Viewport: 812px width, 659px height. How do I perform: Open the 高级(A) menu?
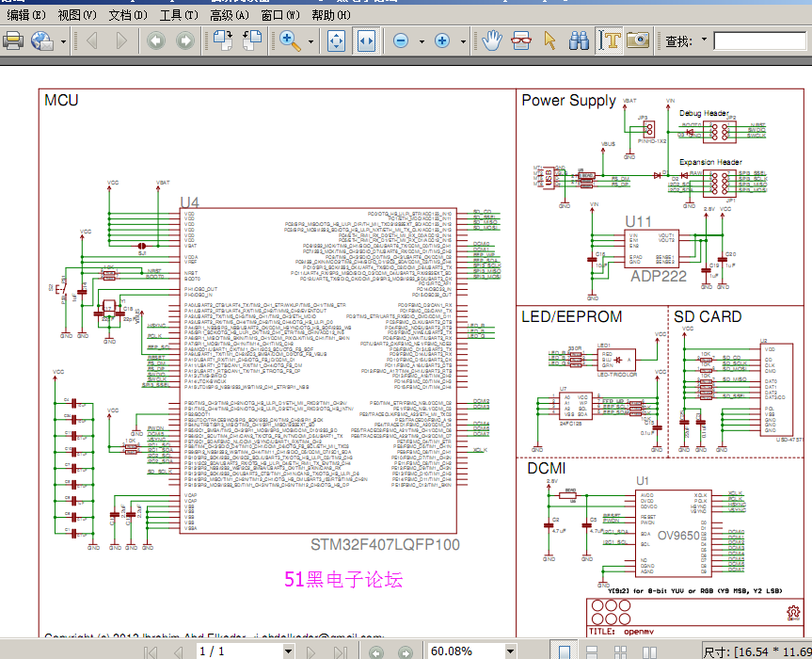[229, 15]
